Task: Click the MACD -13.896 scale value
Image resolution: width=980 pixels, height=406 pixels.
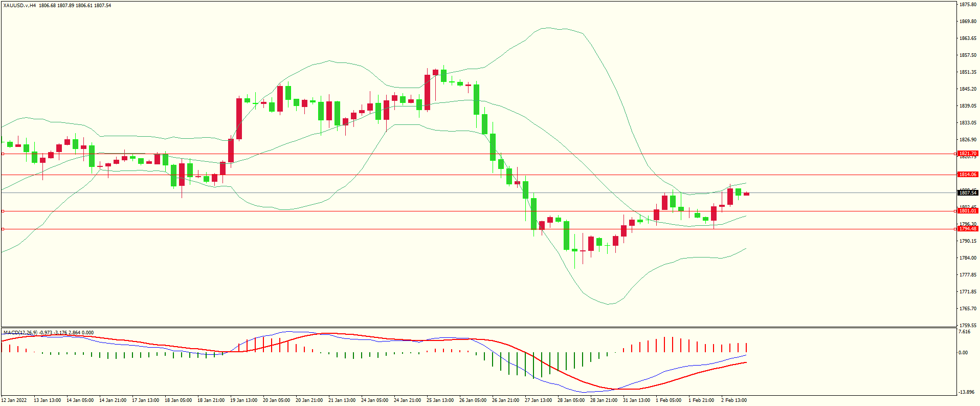Action: click(x=966, y=392)
